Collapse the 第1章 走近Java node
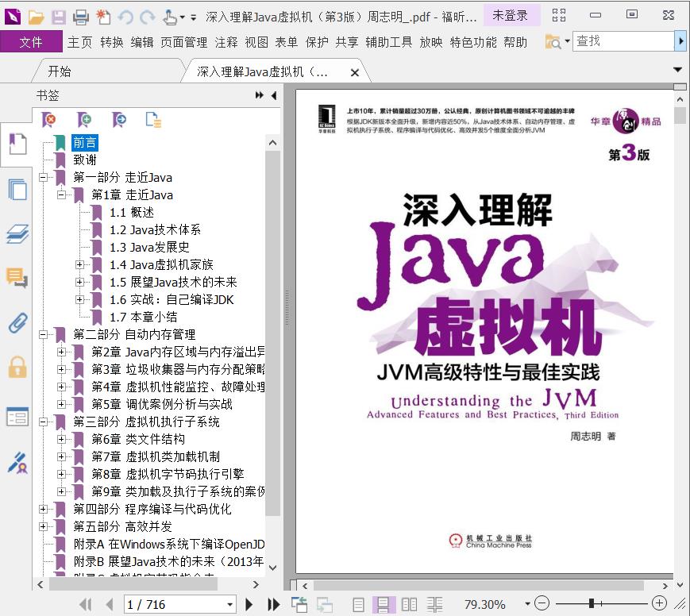Viewport: 690px width, 616px height. point(61,194)
